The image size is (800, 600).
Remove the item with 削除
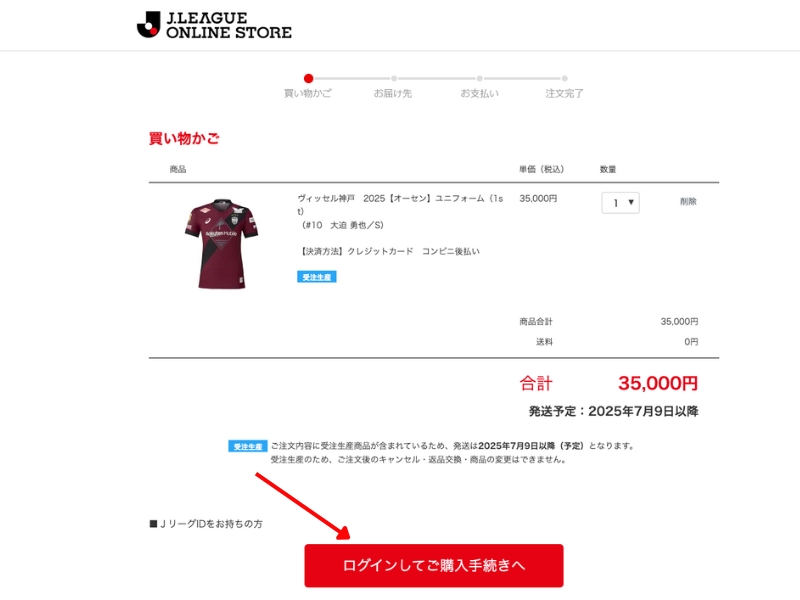coord(688,202)
